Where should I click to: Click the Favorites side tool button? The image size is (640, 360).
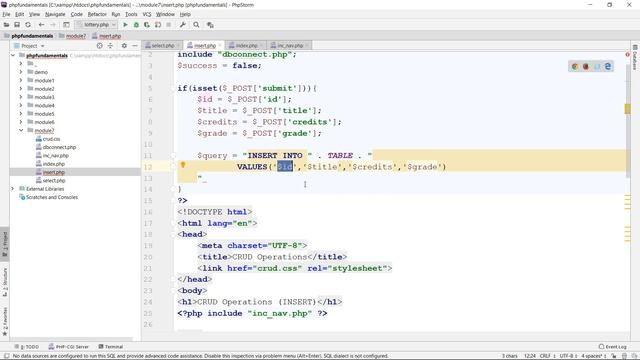5,321
